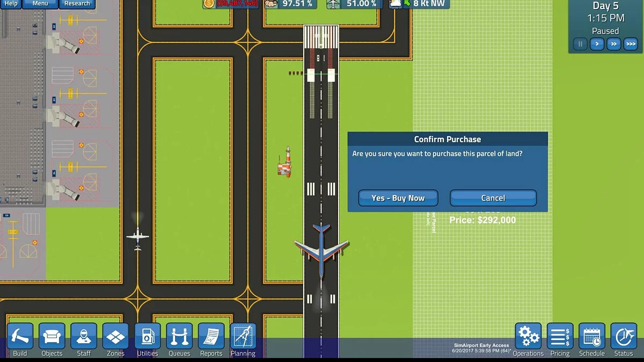
Task: Set fastest game speed
Action: (631, 44)
